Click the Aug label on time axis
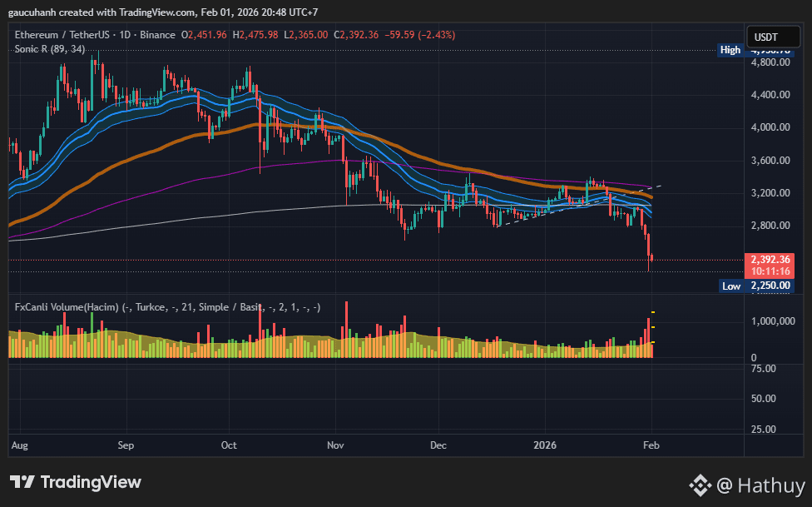The height and width of the screenshot is (507, 812). (20, 445)
